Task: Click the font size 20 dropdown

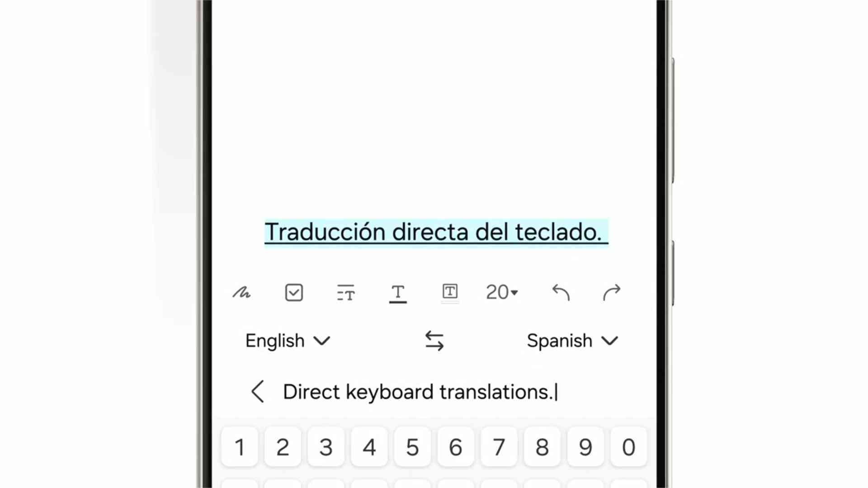Action: click(x=502, y=292)
